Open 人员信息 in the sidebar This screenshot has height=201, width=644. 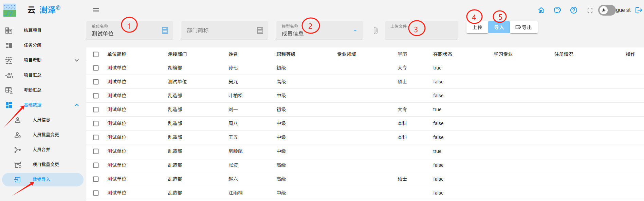(x=41, y=120)
